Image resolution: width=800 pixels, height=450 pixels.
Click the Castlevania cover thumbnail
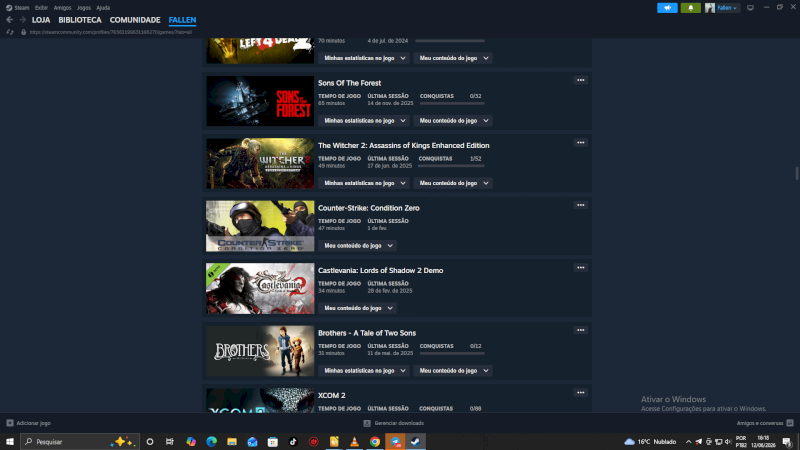(x=260, y=288)
